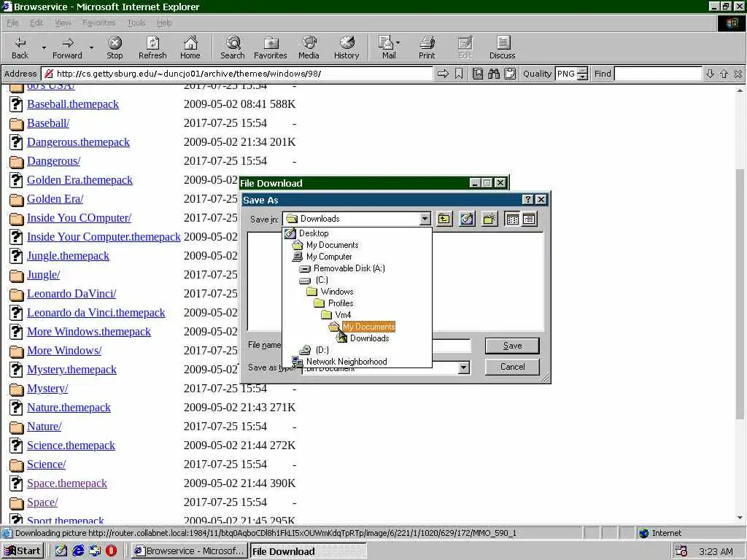Viewport: 747px width, 560px height.
Task: Select Windows folder in the list
Action: point(337,292)
